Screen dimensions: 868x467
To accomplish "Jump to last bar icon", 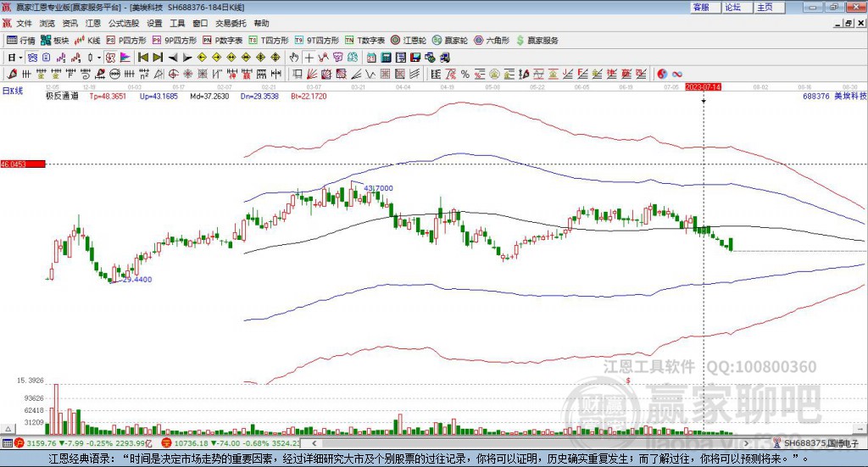I will point(158,58).
